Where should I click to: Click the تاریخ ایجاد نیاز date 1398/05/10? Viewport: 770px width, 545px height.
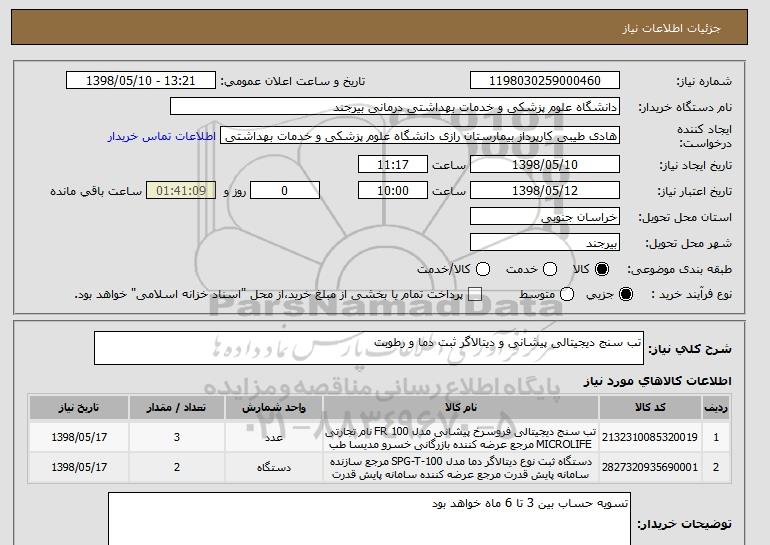coord(545,164)
